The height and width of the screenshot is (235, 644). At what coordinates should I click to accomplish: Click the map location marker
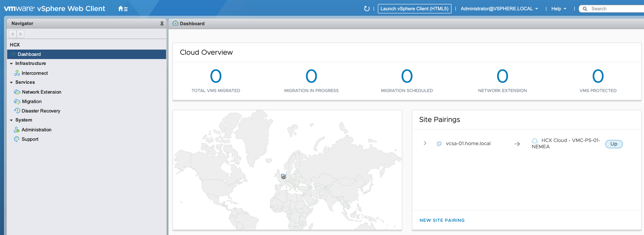[283, 176]
